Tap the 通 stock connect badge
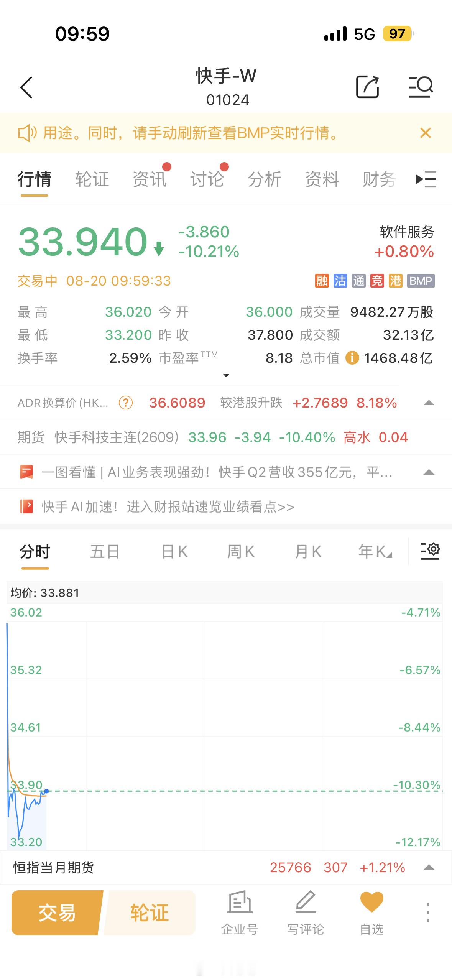The image size is (452, 980). 359,281
